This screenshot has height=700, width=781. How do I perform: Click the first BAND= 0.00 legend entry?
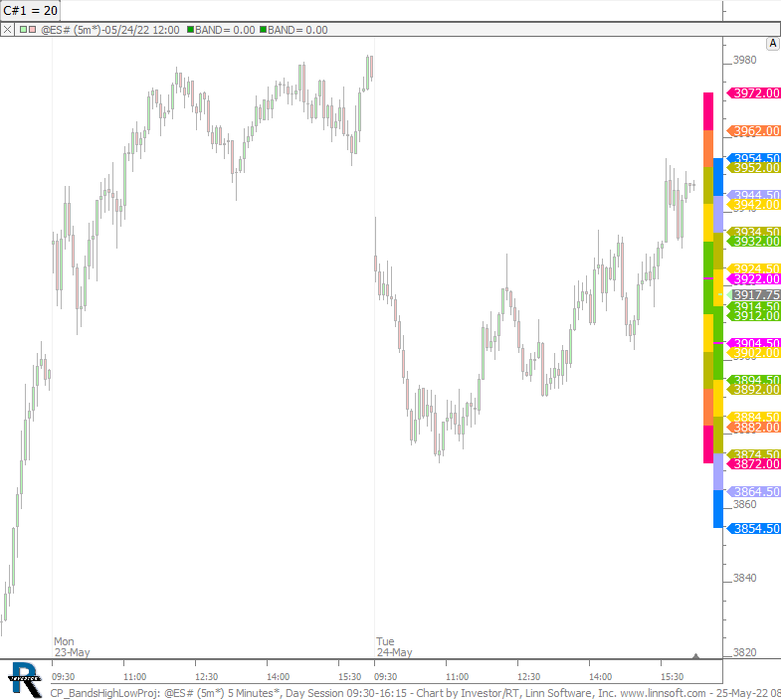[x=221, y=30]
